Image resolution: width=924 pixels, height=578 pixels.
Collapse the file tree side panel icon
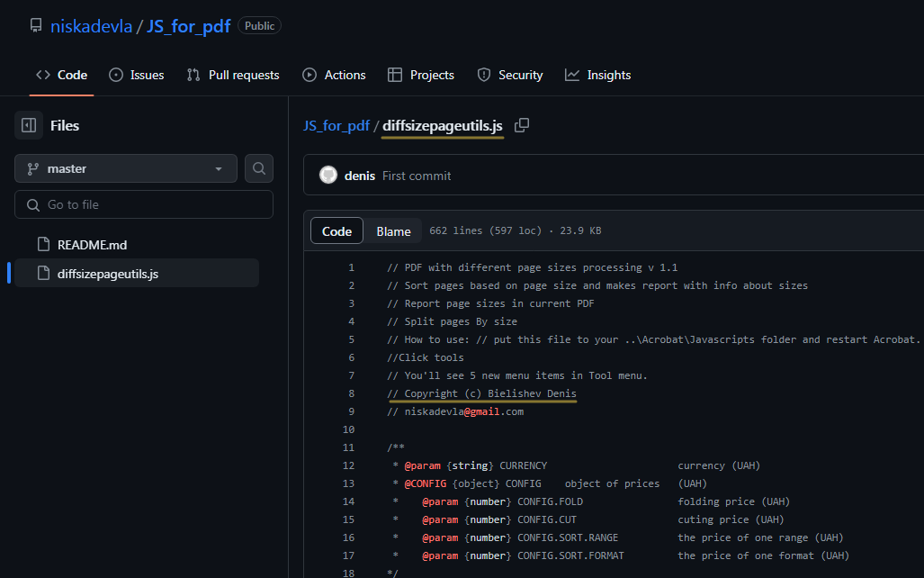(x=29, y=126)
